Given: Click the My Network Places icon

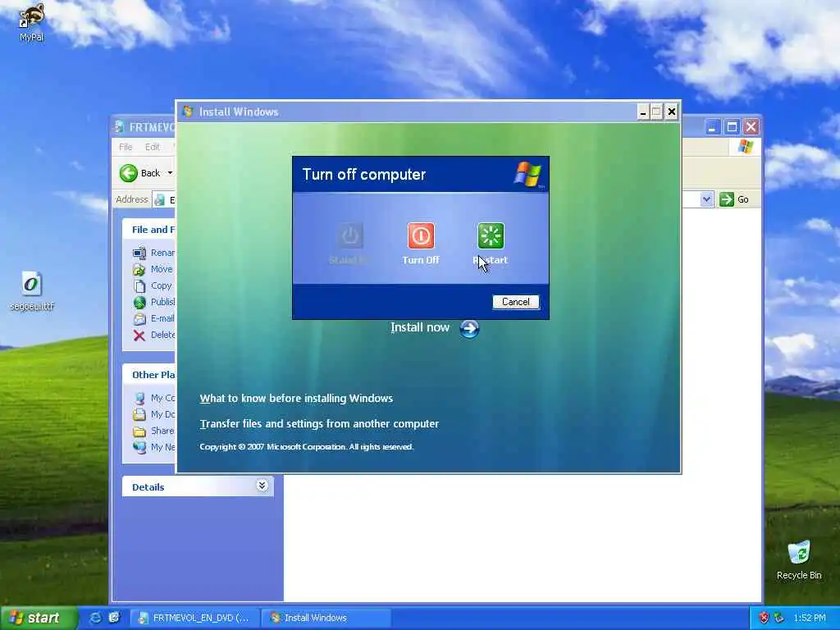Looking at the screenshot, I should pos(139,447).
